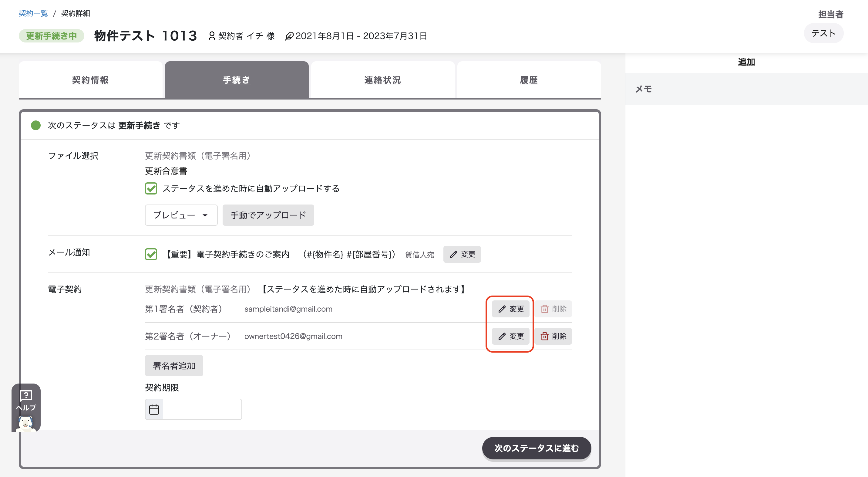Click the contractor person icon
The height and width of the screenshot is (477, 868).
[x=212, y=36]
